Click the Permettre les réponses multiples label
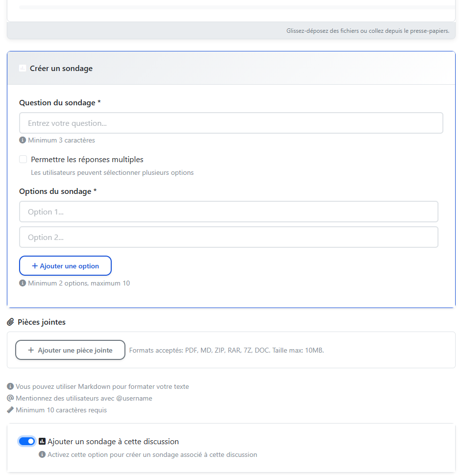Image resolution: width=462 pixels, height=476 pixels. pyautogui.click(x=87, y=160)
